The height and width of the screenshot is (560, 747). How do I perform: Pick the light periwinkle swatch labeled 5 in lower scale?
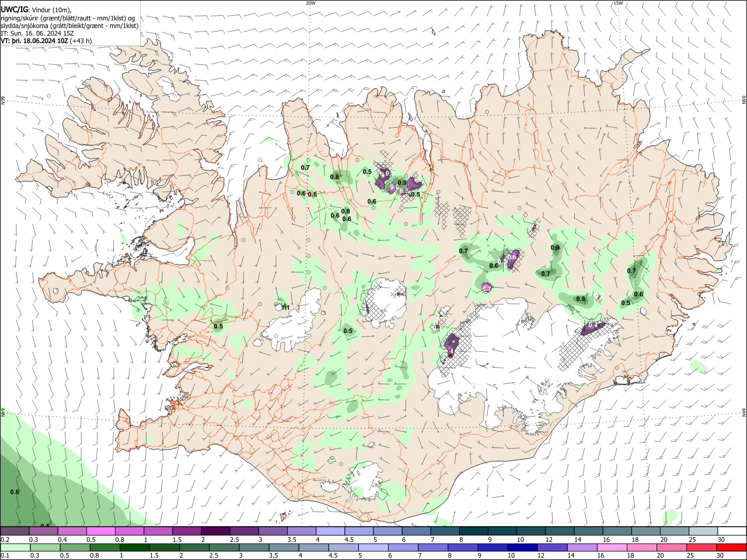(373, 547)
